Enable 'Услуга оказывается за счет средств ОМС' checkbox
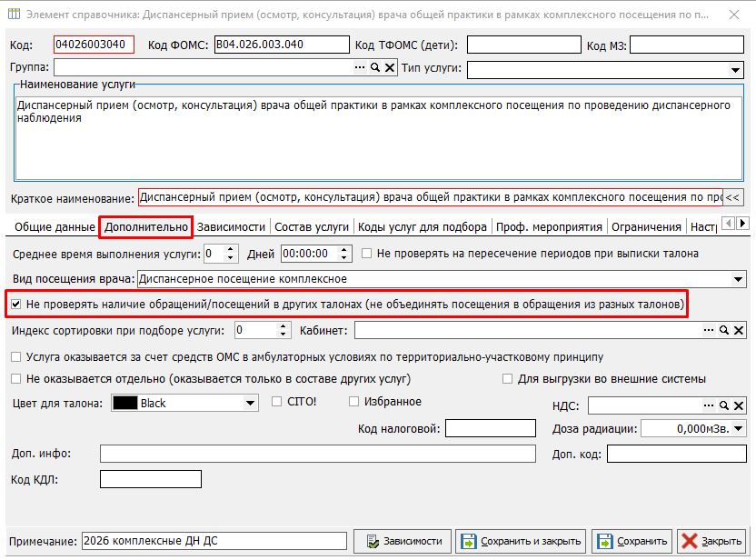The width and height of the screenshot is (756, 560). point(16,357)
